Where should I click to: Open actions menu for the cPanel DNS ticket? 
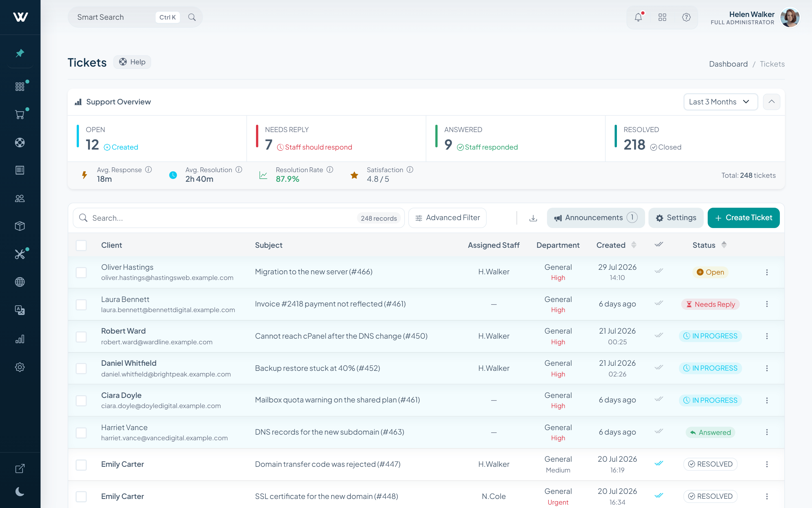pyautogui.click(x=767, y=336)
